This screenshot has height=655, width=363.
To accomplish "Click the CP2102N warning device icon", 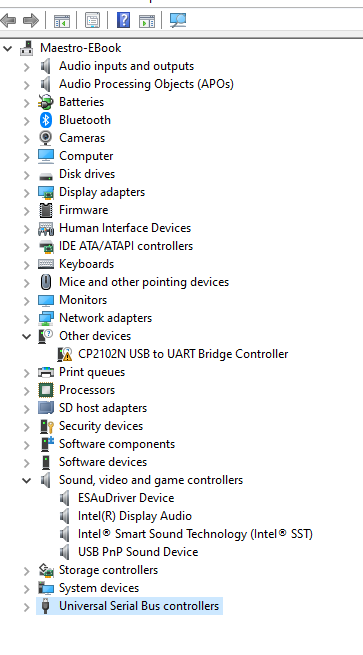I will 65,354.
